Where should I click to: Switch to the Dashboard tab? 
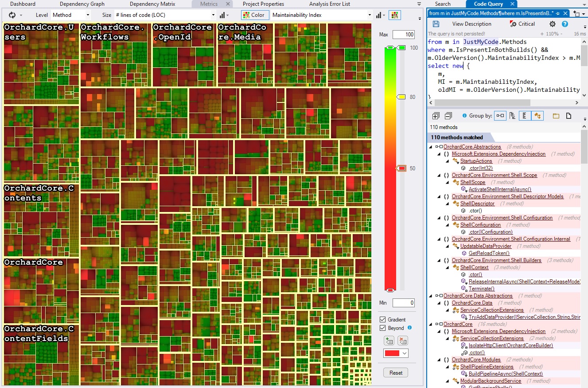click(x=23, y=4)
